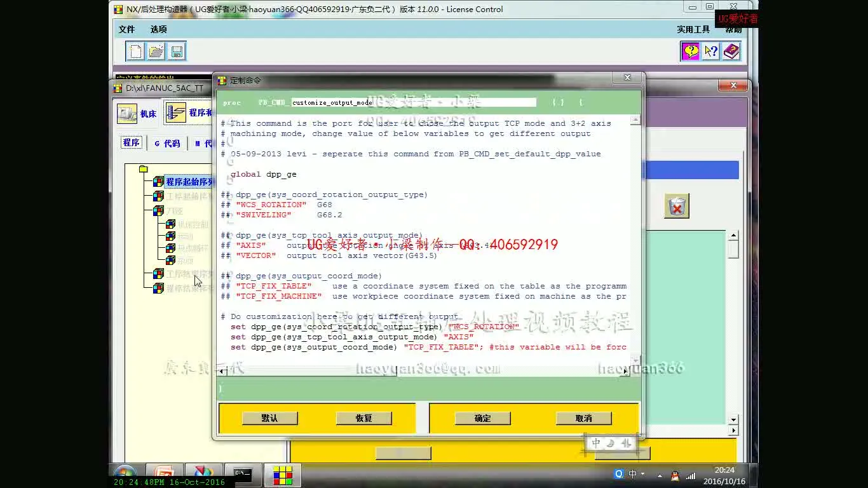Open the user manual book icon

click(731, 51)
